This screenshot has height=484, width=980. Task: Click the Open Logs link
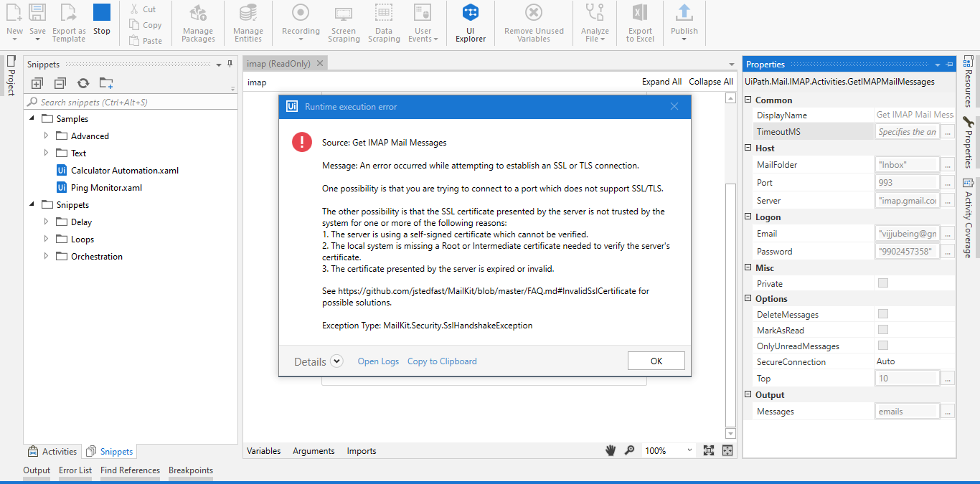(x=378, y=361)
